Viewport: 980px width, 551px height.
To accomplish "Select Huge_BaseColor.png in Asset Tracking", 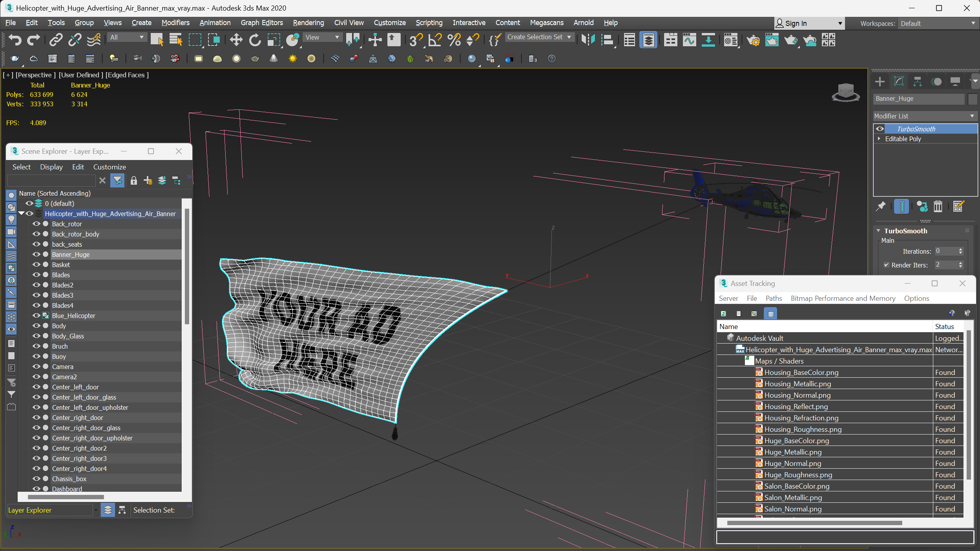I will (x=797, y=441).
